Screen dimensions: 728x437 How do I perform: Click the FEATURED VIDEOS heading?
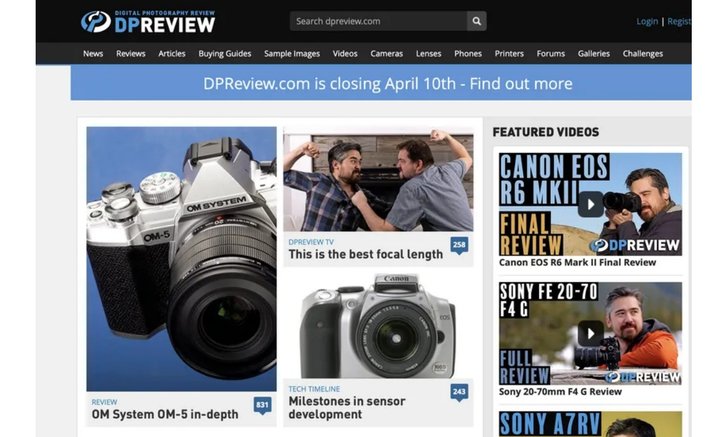tap(546, 132)
